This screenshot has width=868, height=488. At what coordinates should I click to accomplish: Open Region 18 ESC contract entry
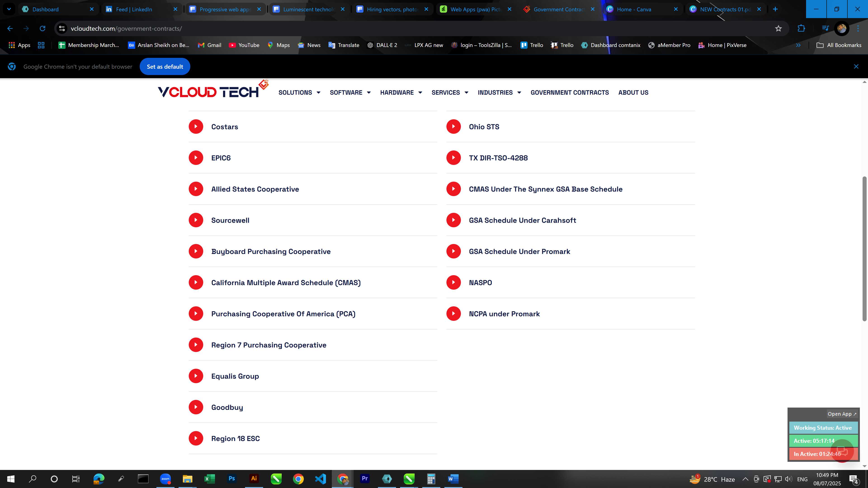pos(236,439)
